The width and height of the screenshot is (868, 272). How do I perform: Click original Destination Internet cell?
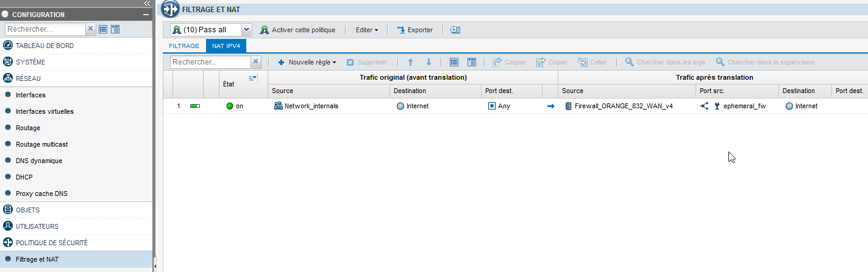tap(413, 106)
